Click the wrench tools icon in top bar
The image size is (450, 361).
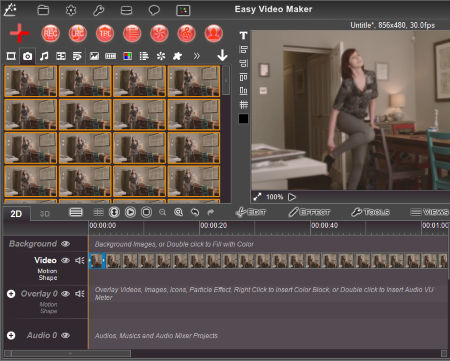pyautogui.click(x=99, y=10)
